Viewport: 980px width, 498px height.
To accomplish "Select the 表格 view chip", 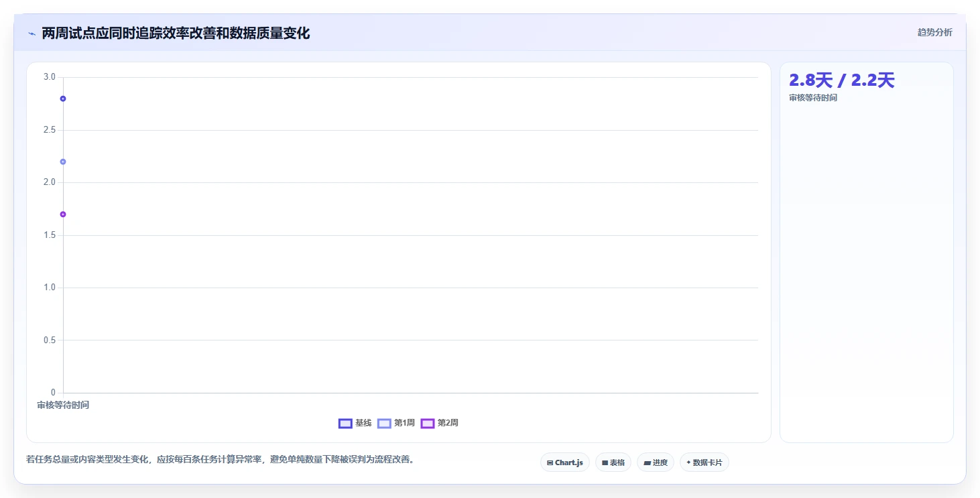I will click(613, 462).
